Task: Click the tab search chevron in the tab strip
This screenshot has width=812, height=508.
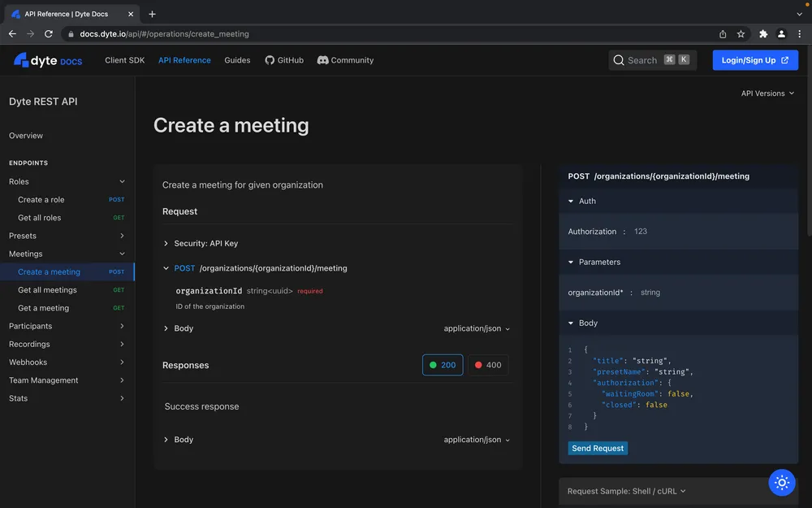Action: click(x=799, y=14)
